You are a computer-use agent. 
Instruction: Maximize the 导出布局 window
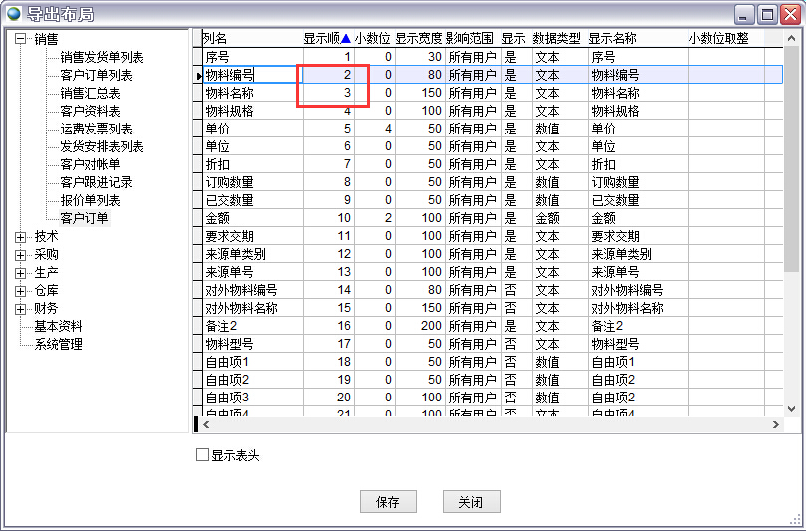pyautogui.click(x=767, y=14)
